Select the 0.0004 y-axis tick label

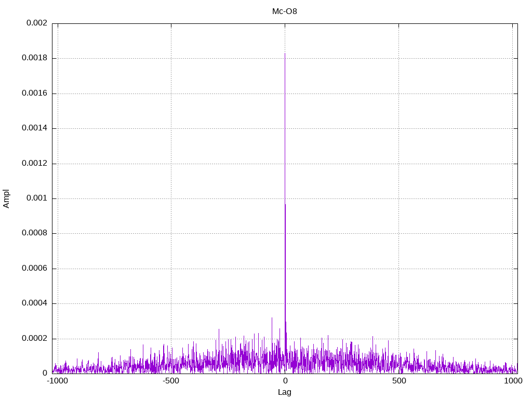tap(34, 303)
